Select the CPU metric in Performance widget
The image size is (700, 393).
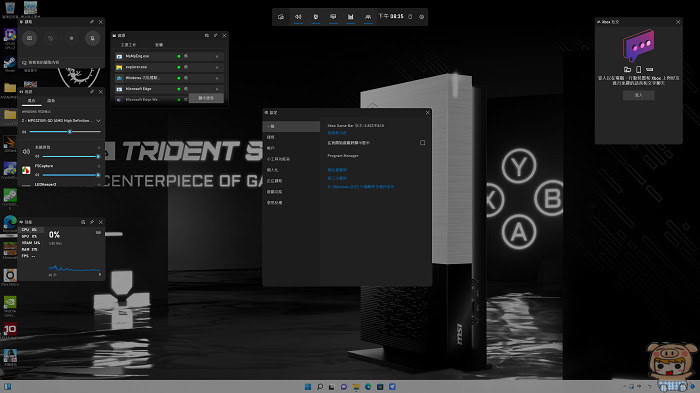tap(30, 230)
